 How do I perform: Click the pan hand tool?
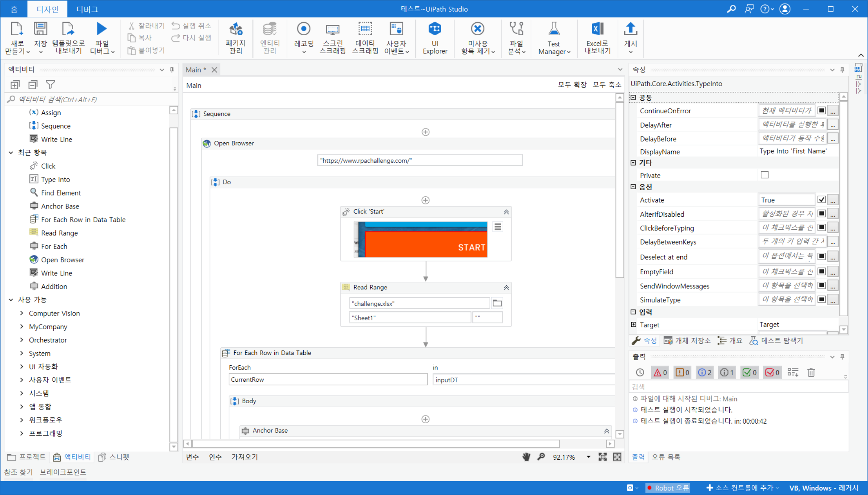point(526,457)
